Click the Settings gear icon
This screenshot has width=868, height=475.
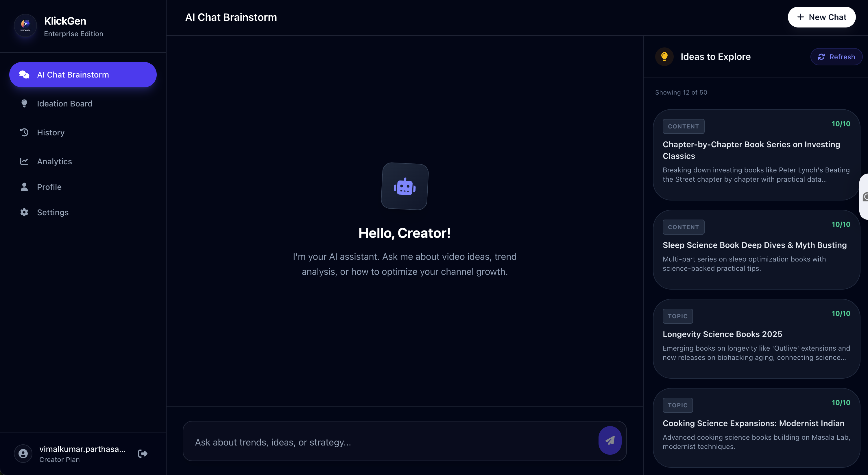pos(24,212)
